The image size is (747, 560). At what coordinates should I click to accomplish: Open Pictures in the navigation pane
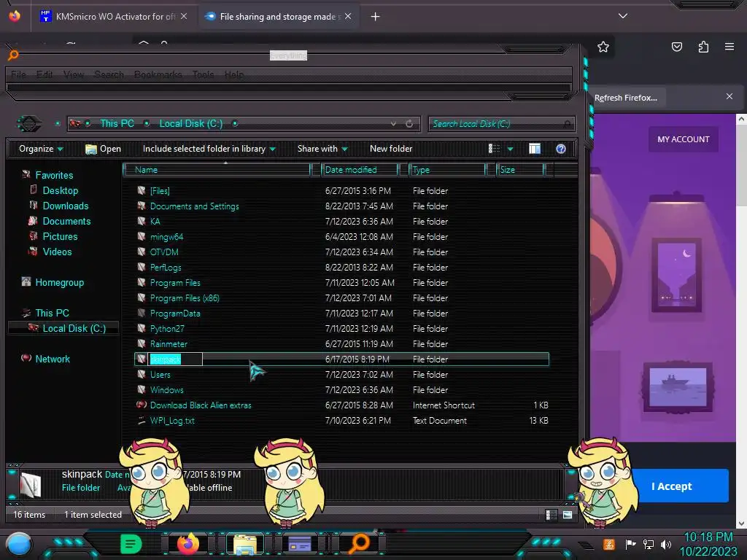[x=60, y=236]
